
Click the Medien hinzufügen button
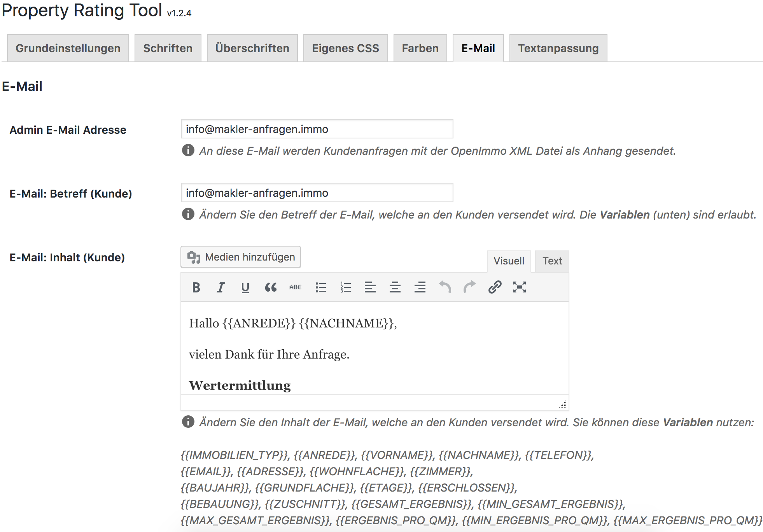241,257
